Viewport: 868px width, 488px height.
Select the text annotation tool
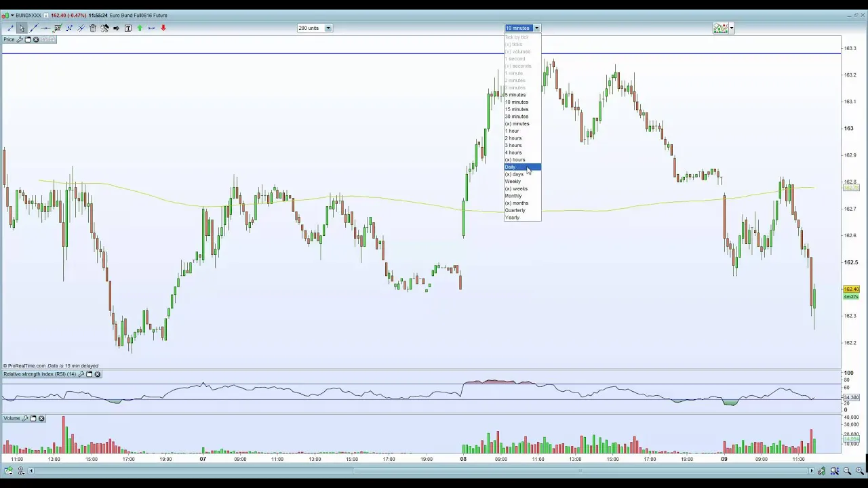(x=128, y=28)
